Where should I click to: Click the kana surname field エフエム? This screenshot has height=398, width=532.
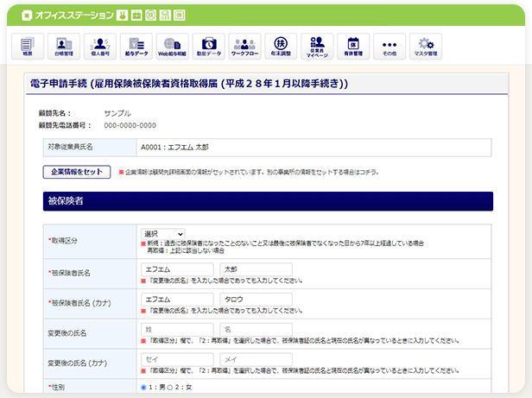(x=177, y=300)
